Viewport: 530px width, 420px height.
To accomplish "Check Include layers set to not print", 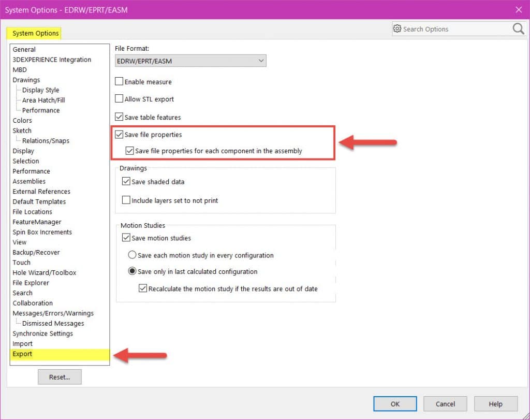I will tap(126, 200).
